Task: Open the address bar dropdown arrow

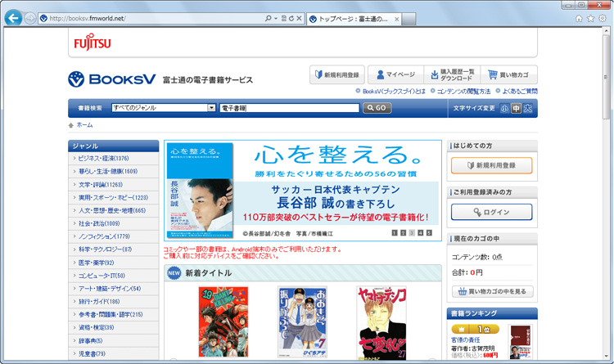Action: click(x=276, y=18)
